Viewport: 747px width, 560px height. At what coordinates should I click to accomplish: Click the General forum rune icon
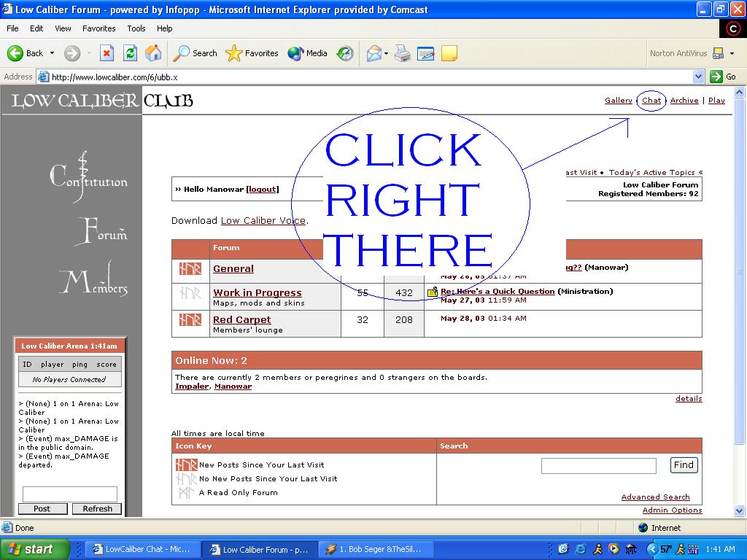point(190,268)
